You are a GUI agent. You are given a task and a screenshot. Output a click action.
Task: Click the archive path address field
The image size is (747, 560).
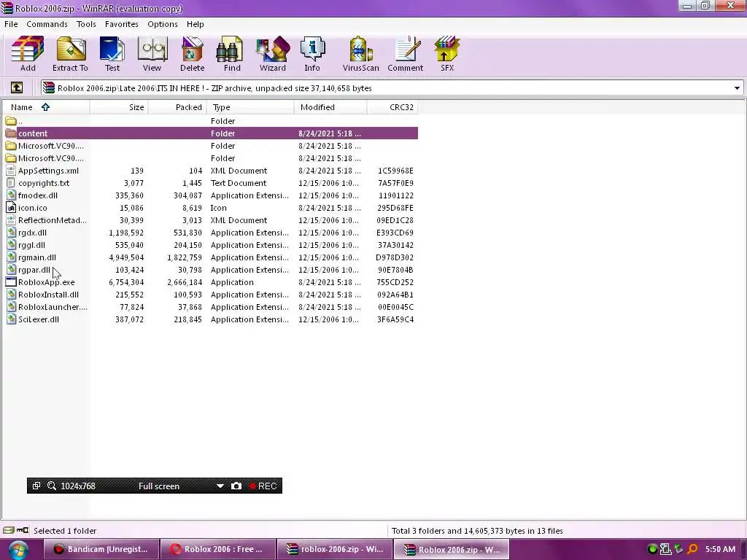pyautogui.click(x=392, y=88)
